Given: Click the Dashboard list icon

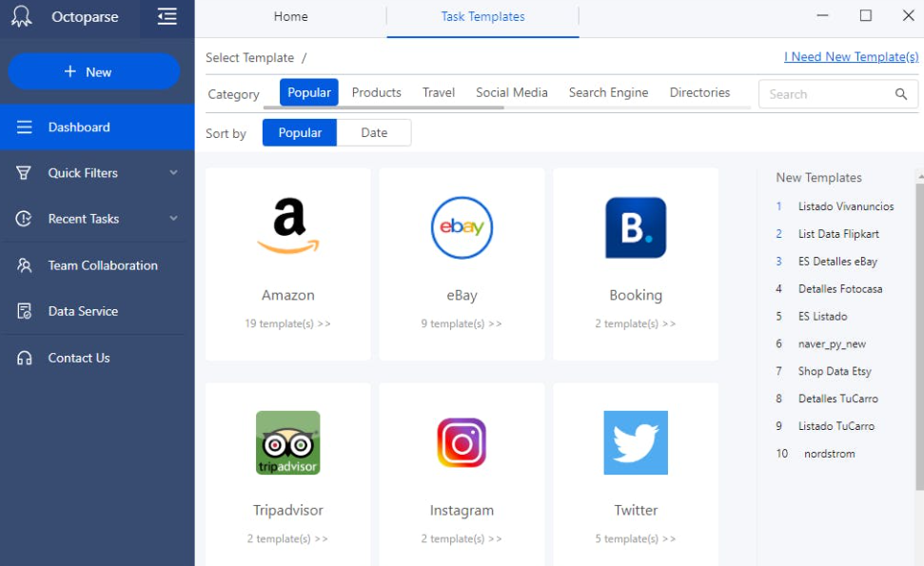Looking at the screenshot, I should [x=24, y=127].
